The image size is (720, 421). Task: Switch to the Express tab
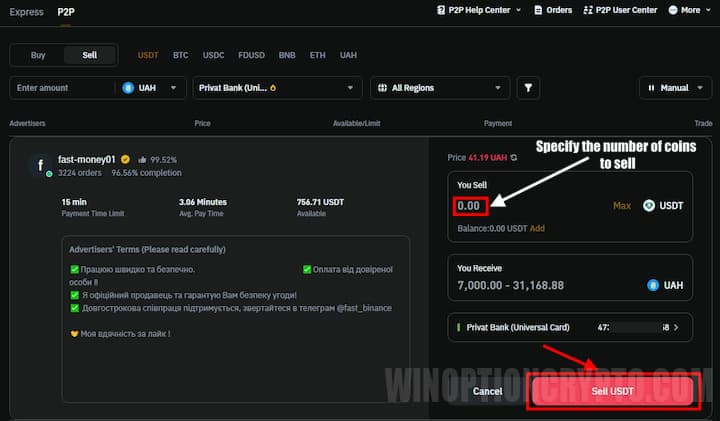pyautogui.click(x=26, y=11)
